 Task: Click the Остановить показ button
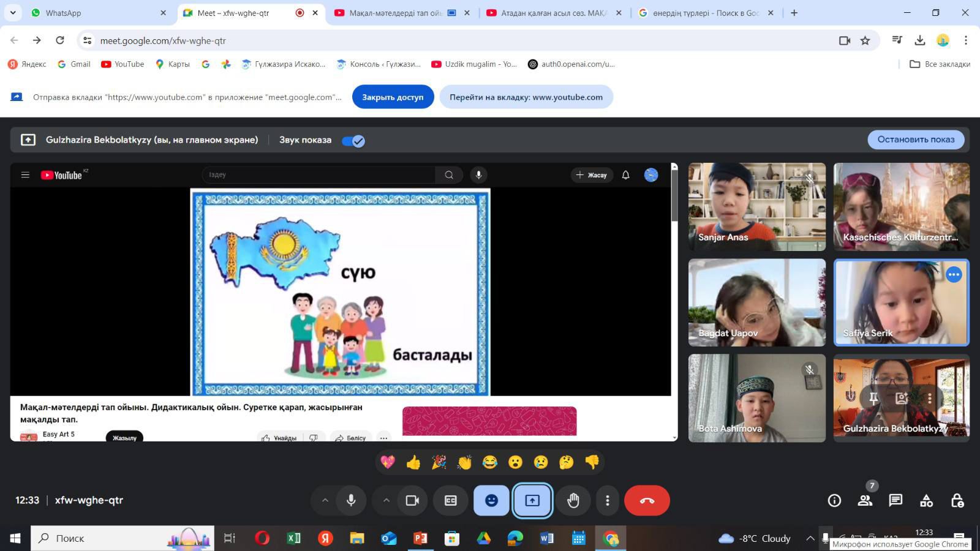(x=916, y=140)
